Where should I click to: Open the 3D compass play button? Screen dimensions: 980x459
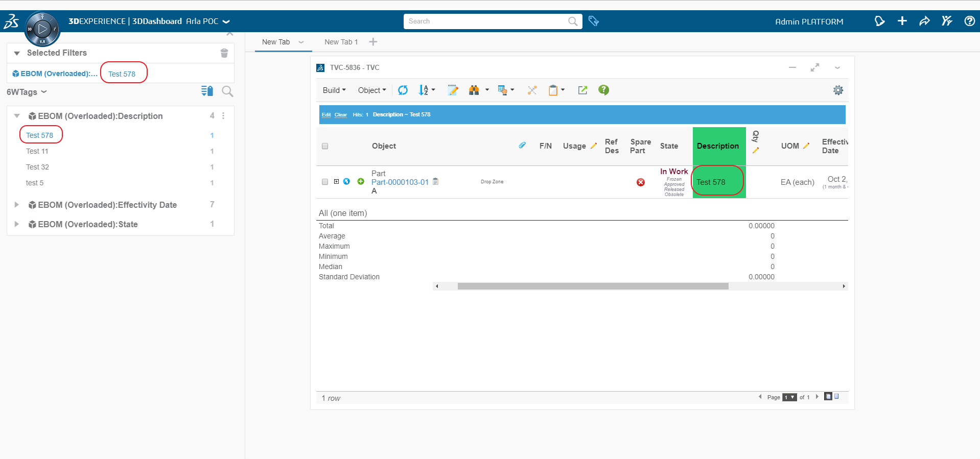[42, 29]
